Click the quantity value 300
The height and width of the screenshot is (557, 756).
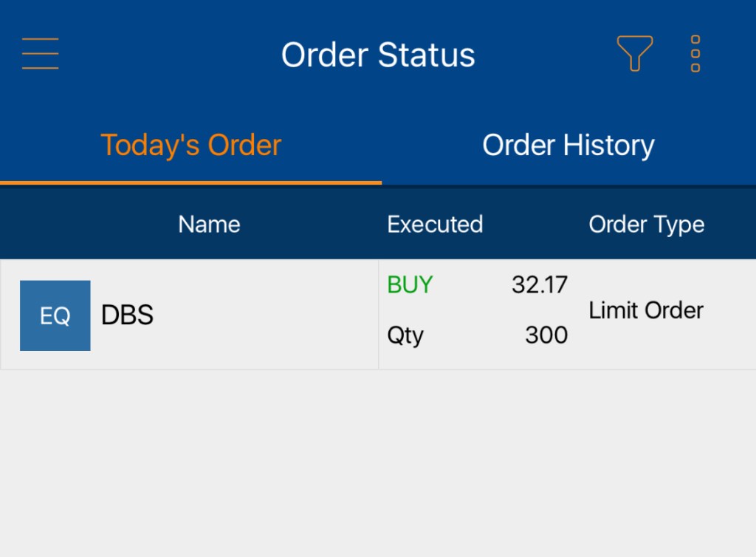pyautogui.click(x=546, y=335)
